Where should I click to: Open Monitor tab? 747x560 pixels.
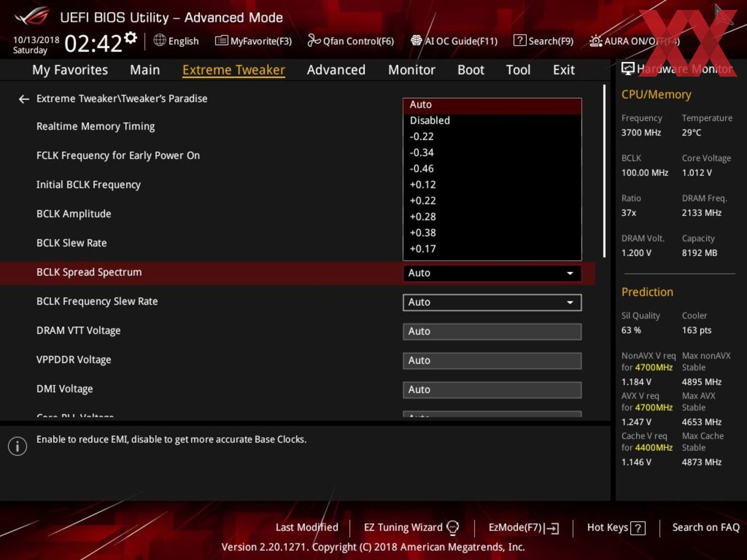tap(411, 70)
